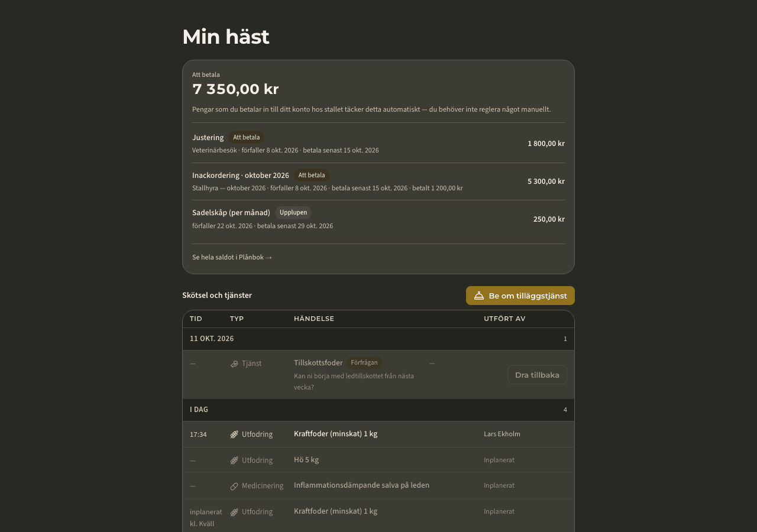Screen dimensions: 757x532
Task: Click the TYP column header
Action: (x=237, y=319)
